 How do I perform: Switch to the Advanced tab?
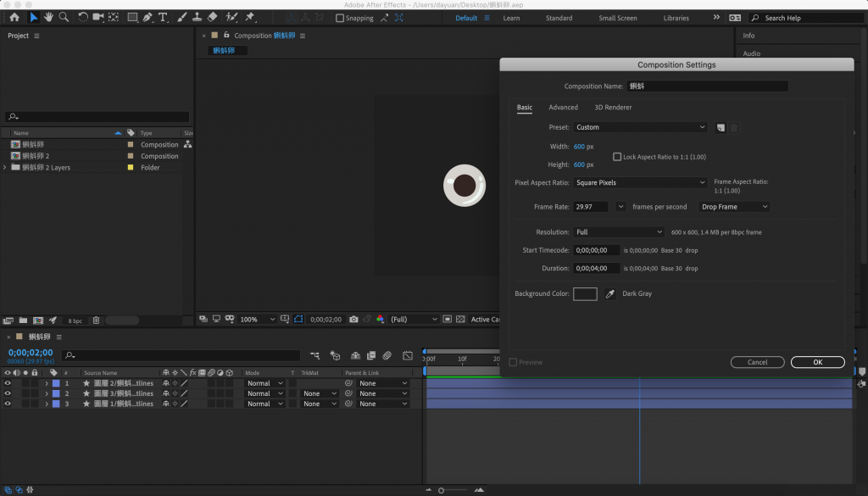pyautogui.click(x=563, y=108)
